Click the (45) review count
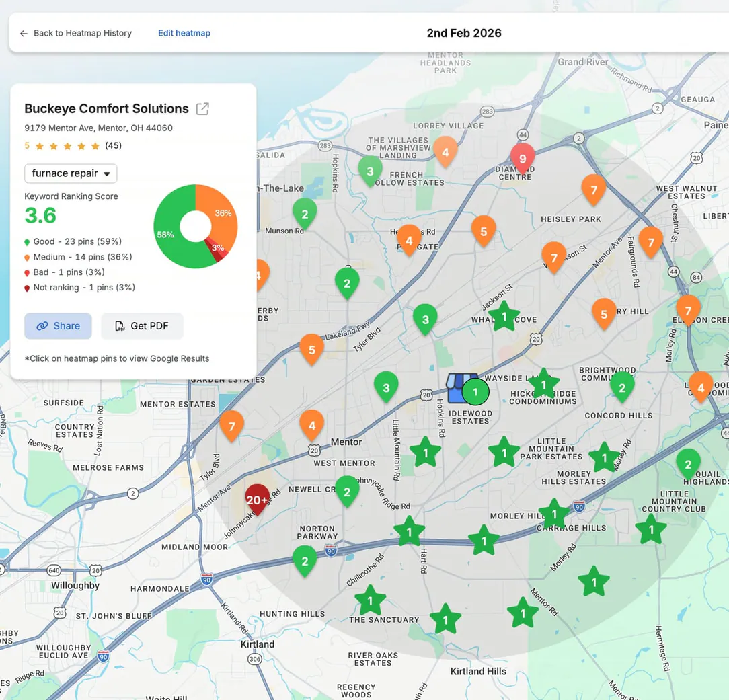The width and height of the screenshot is (729, 700). click(x=114, y=145)
